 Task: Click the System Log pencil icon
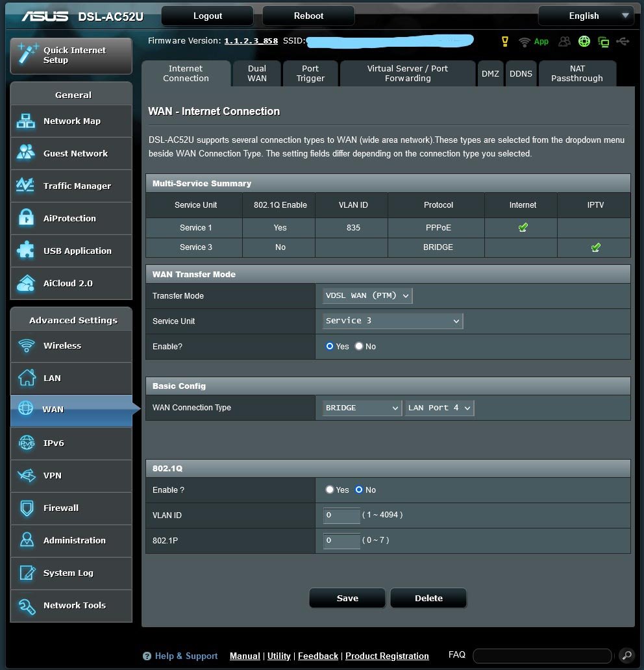27,573
